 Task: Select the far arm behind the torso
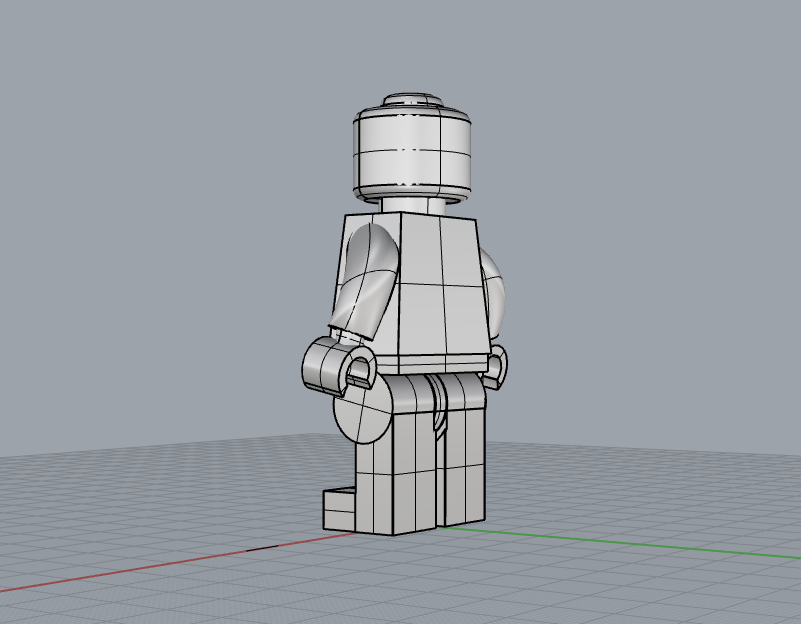494,296
